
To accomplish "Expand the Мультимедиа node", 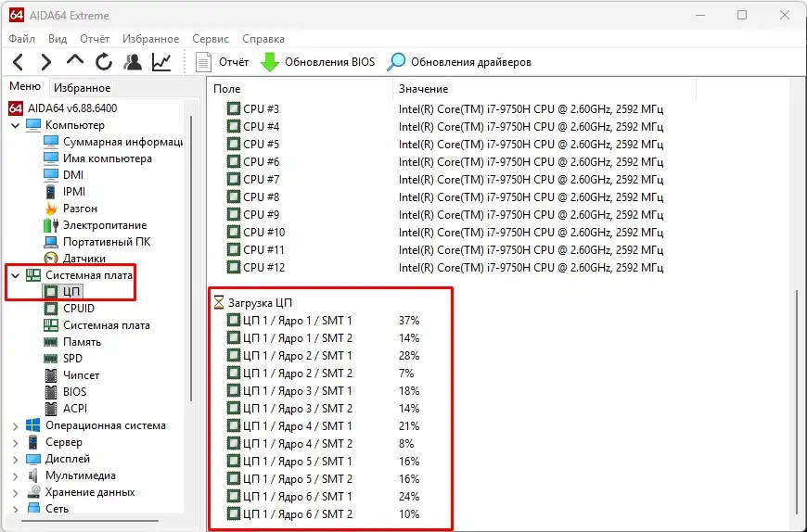I will (x=15, y=476).
